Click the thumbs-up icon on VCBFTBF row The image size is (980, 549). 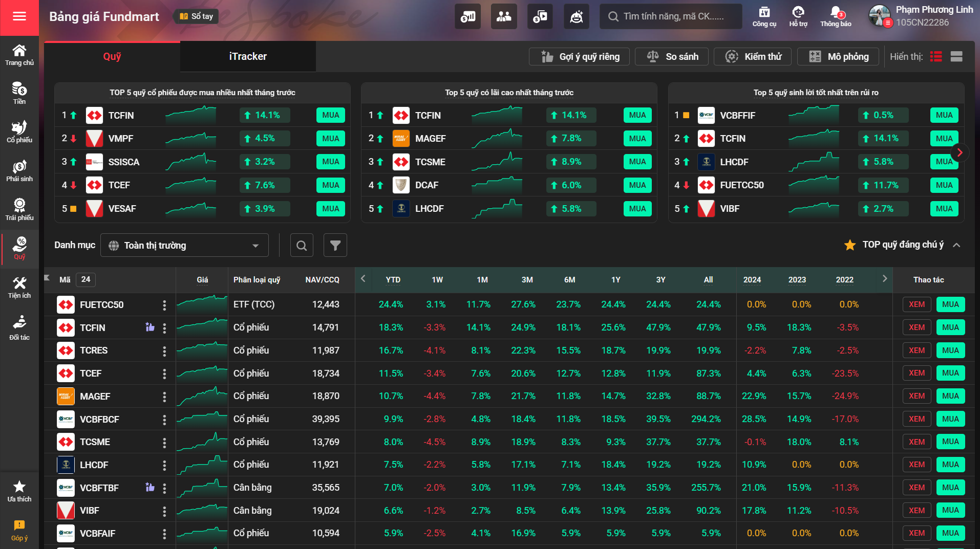point(150,487)
